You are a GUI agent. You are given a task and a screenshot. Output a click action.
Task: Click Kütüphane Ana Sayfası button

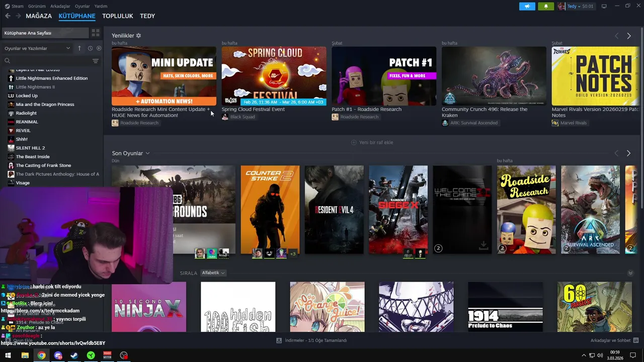tap(45, 33)
